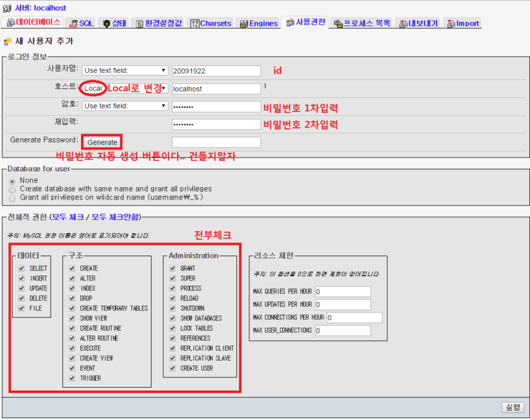Open the 암호 Use text field dropdown
The image size is (530, 420).
[x=125, y=106]
